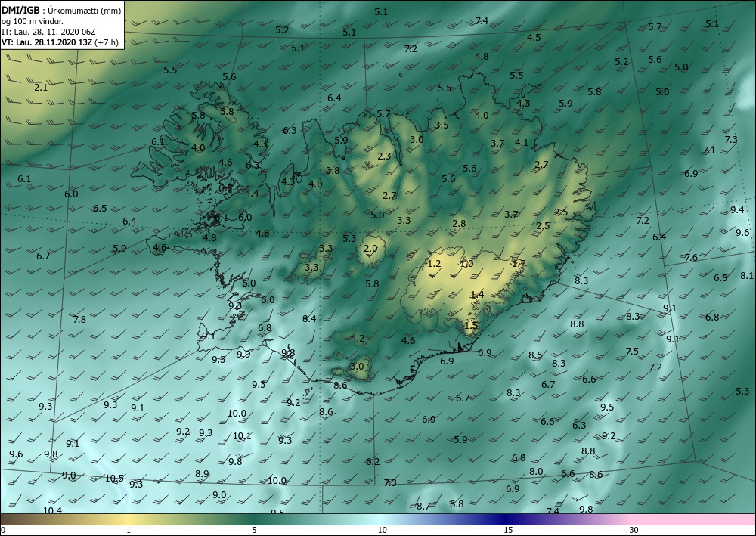Click the '10.1' value on the map
This screenshot has height=536, width=756.
point(242,436)
